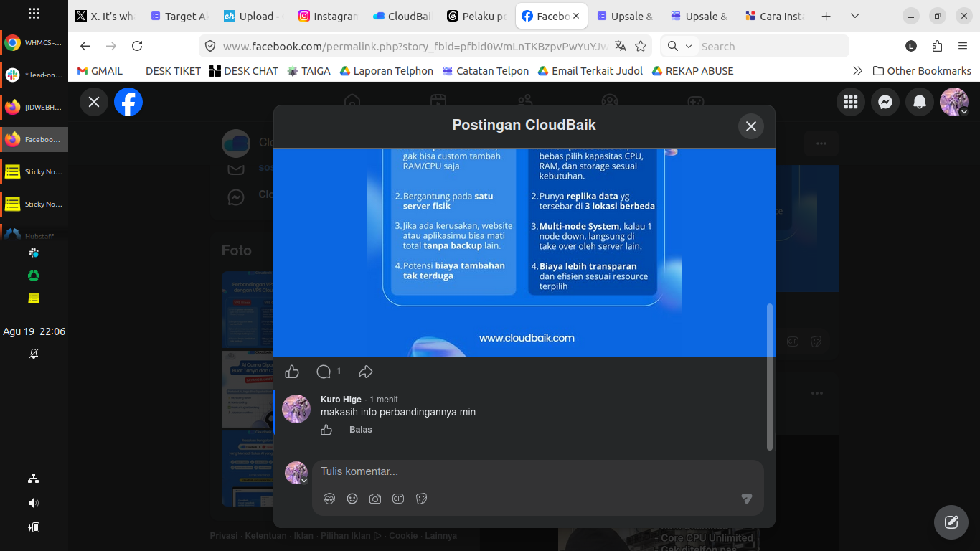The image size is (980, 551).
Task: Insert an avatar sticker in the comment
Action: click(x=329, y=499)
